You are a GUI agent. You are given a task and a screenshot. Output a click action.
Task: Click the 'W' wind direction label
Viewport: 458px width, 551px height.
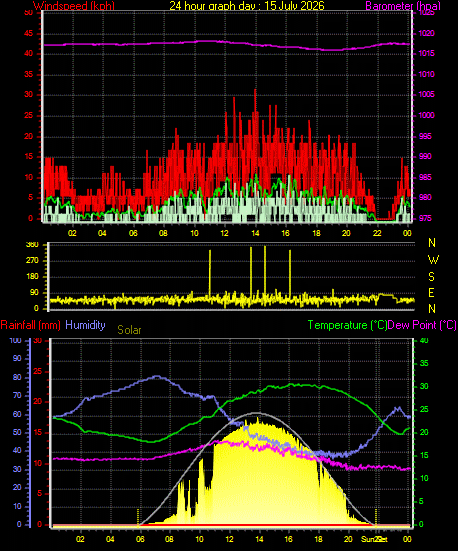point(433,260)
